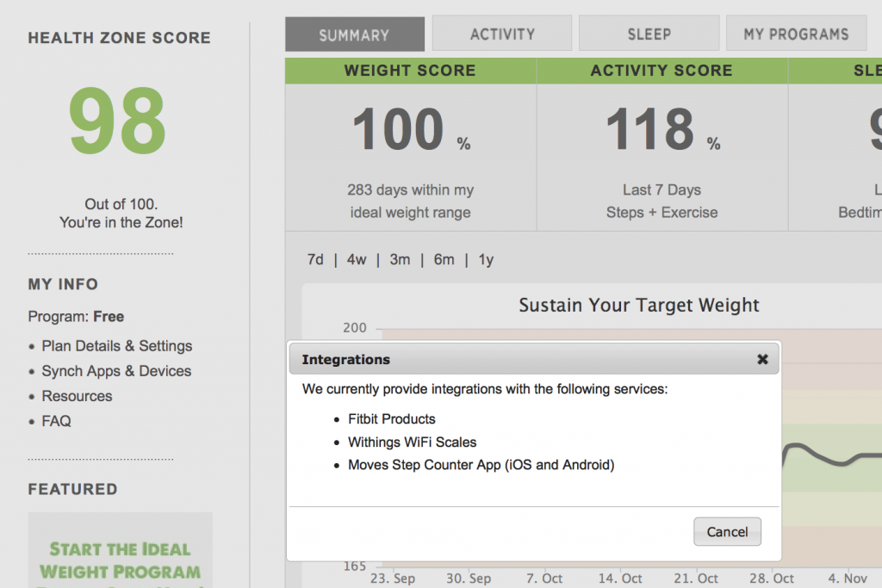Click the Cancel button in Integrations dialog

(x=727, y=532)
